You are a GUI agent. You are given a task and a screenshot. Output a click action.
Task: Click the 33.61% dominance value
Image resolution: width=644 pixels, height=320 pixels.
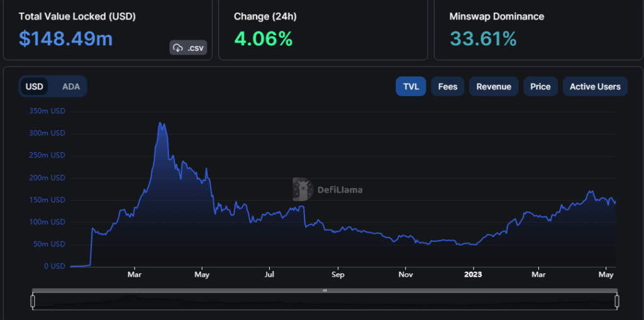coord(483,38)
